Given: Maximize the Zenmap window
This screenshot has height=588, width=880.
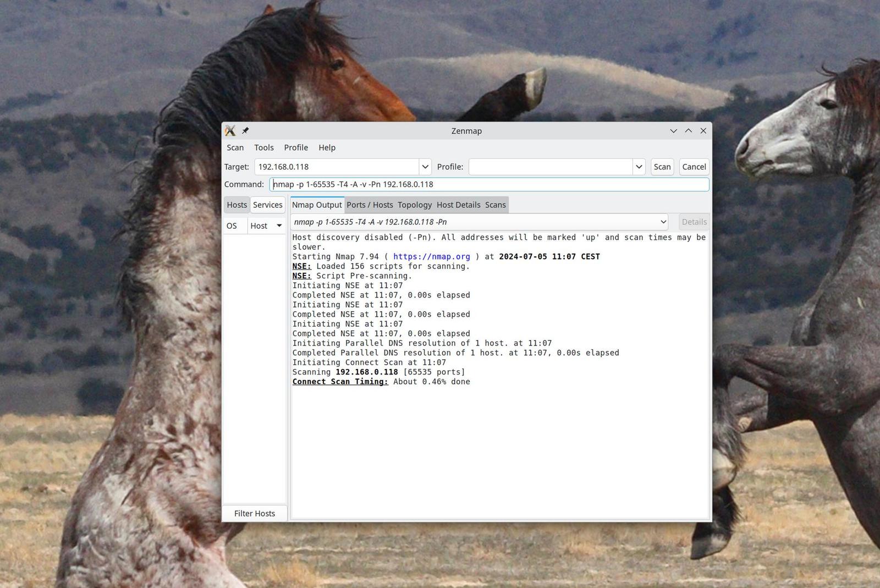Looking at the screenshot, I should (689, 131).
